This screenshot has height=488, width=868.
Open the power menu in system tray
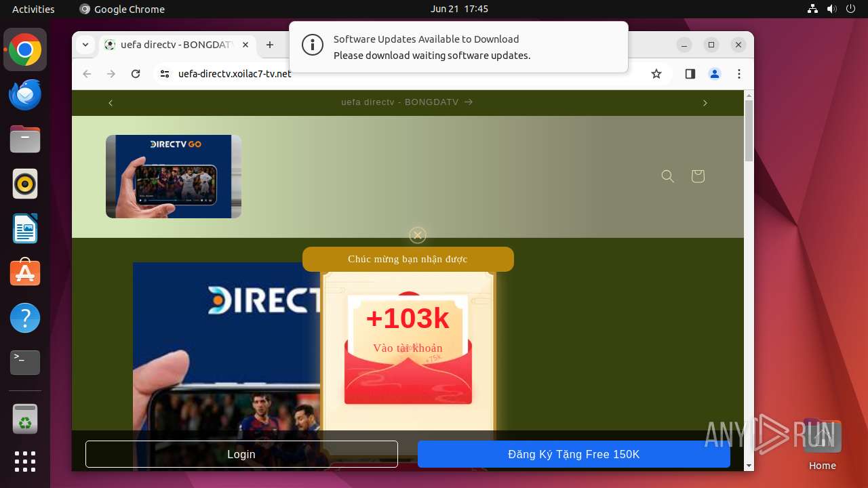[x=850, y=9]
